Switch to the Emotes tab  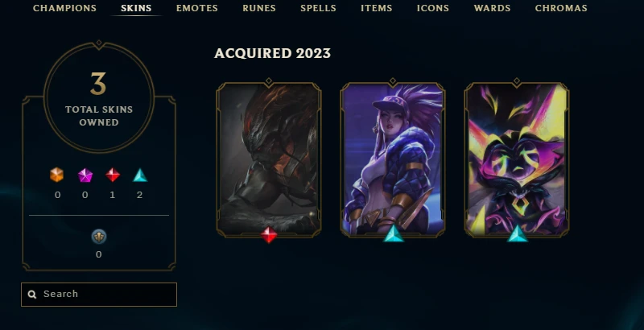(197, 8)
